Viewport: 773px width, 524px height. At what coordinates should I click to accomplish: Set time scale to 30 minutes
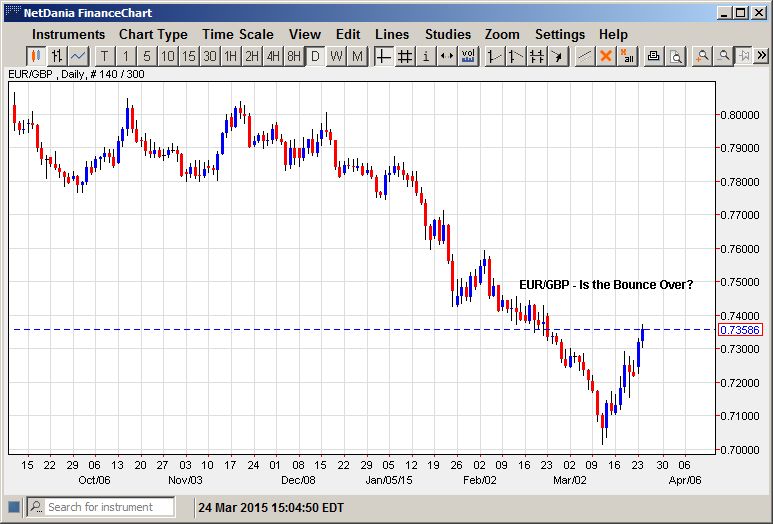(210, 56)
